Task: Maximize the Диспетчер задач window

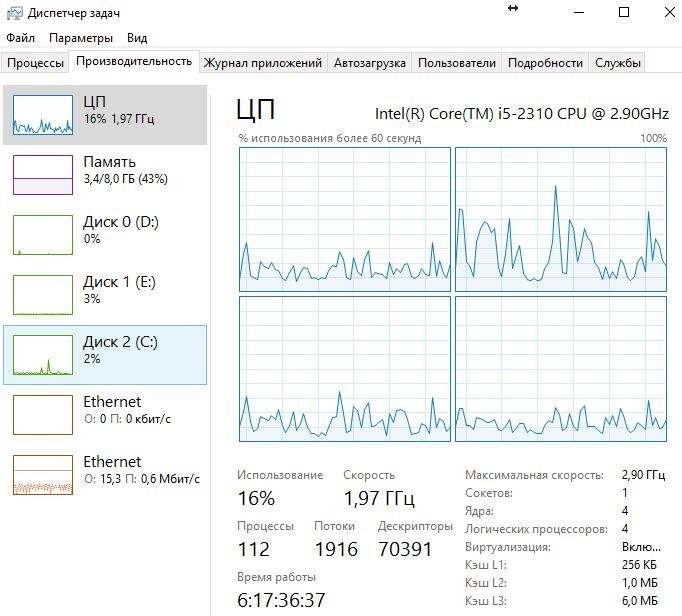Action: [x=624, y=12]
